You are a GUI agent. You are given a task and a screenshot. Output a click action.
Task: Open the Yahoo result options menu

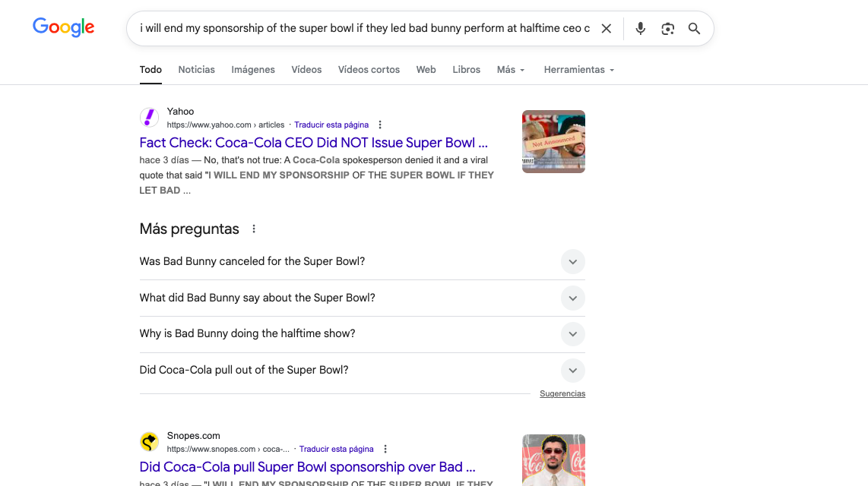[x=381, y=125]
